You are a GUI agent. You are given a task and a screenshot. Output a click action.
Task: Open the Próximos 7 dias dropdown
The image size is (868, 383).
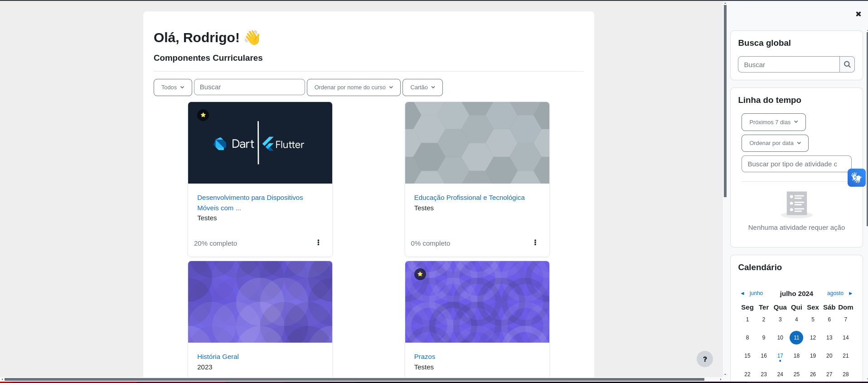(x=773, y=122)
